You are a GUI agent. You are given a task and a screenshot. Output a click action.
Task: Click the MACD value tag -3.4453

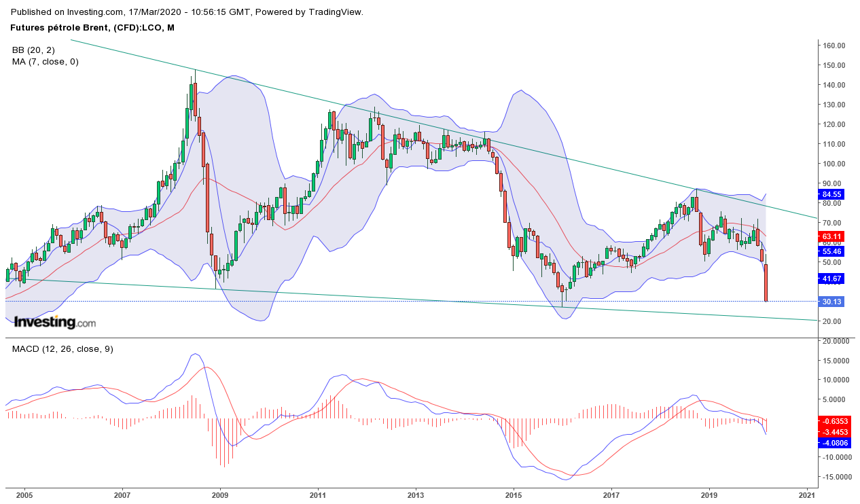[836, 431]
